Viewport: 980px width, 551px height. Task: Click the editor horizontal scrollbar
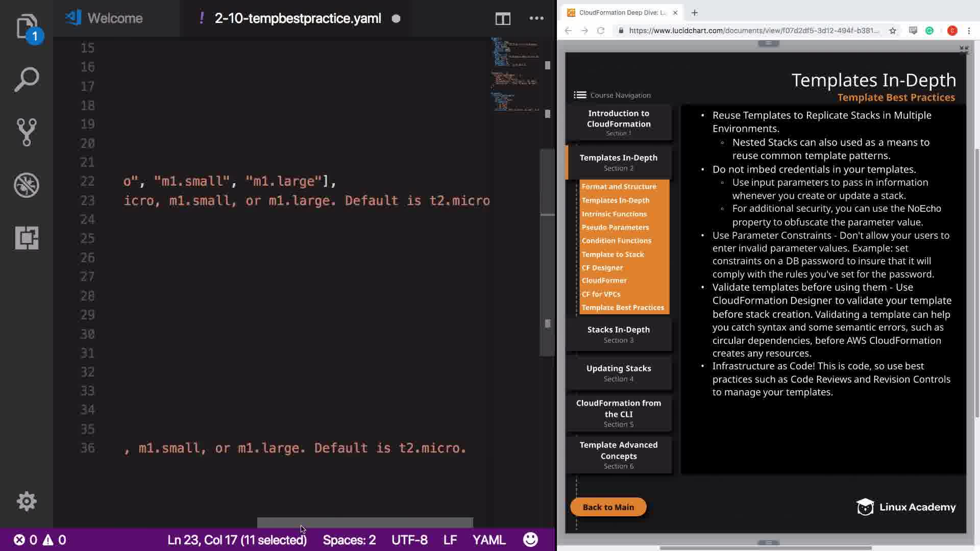[364, 522]
